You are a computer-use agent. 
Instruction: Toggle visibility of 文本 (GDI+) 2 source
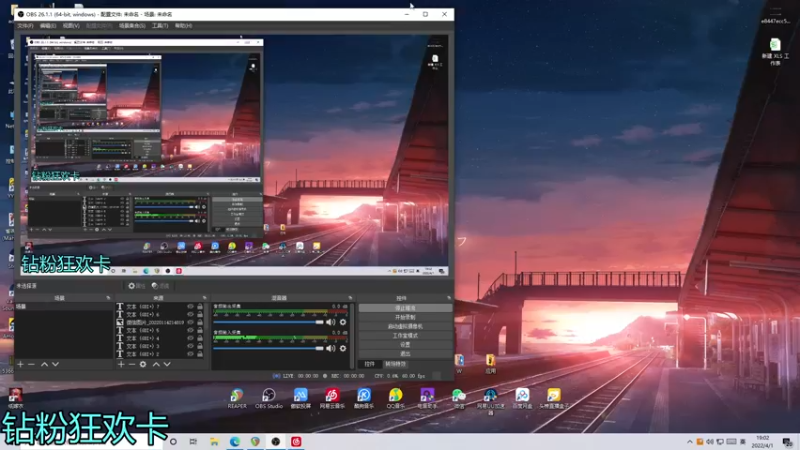(190, 354)
